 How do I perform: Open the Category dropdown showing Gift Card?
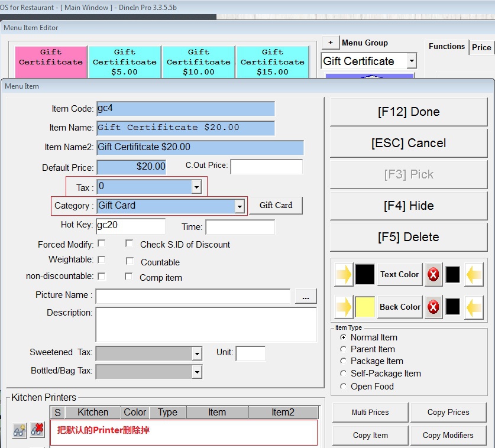pyautogui.click(x=240, y=206)
